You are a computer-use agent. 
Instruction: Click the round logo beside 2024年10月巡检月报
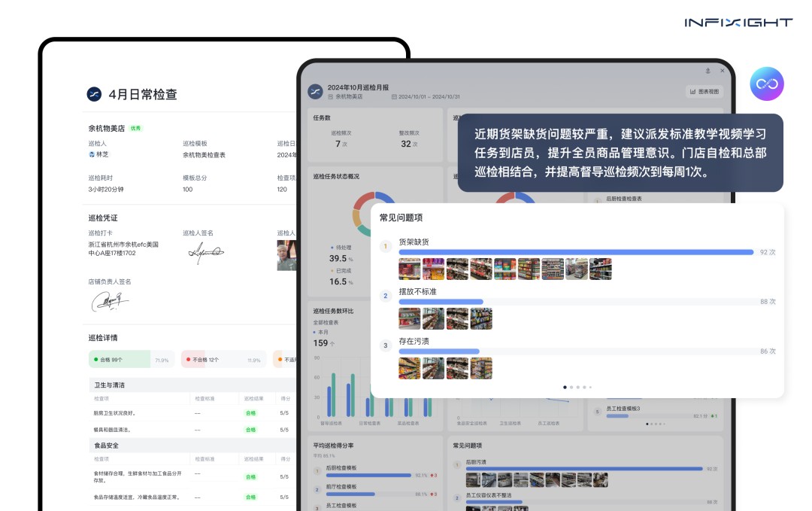coord(315,92)
